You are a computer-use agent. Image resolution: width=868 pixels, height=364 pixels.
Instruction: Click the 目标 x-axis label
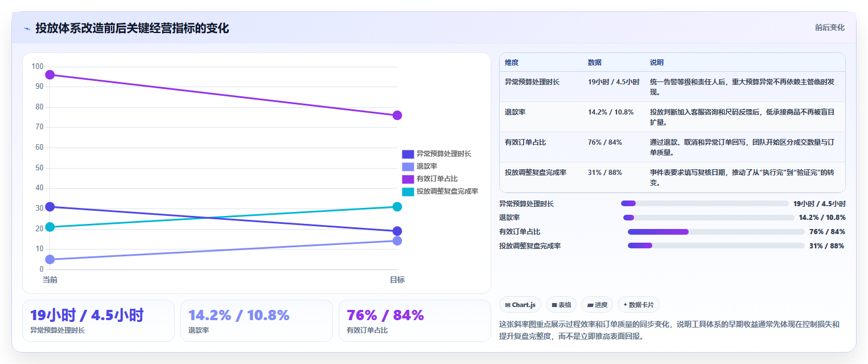pyautogui.click(x=397, y=280)
